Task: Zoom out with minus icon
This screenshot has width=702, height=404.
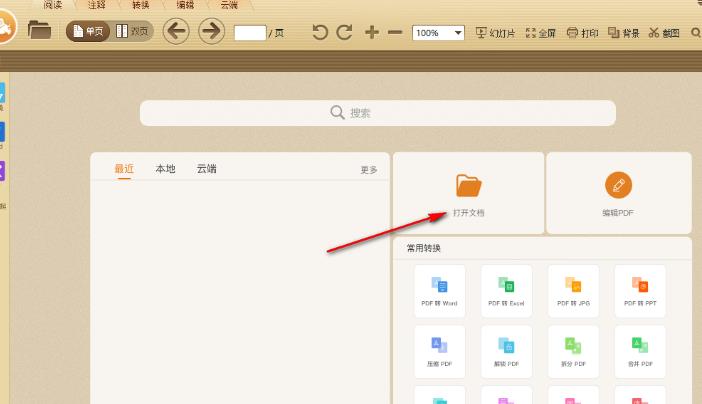Action: (395, 32)
